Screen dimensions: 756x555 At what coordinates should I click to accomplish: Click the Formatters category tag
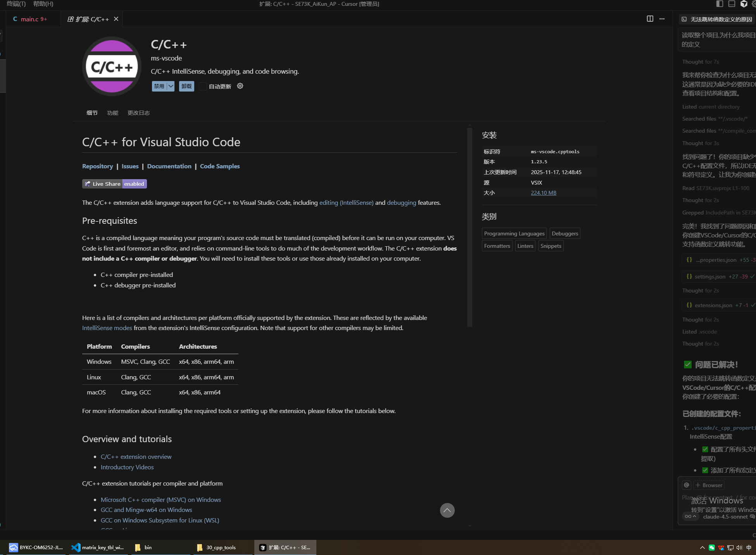pos(497,246)
